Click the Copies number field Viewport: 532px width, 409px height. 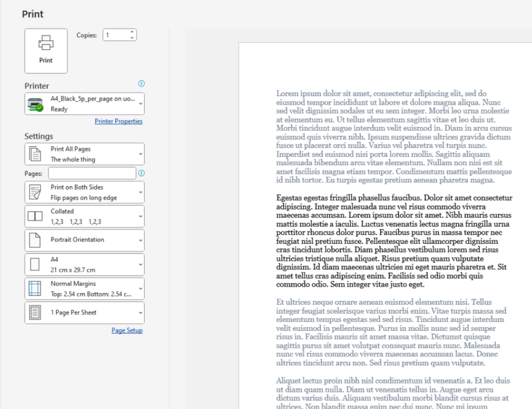(x=115, y=35)
